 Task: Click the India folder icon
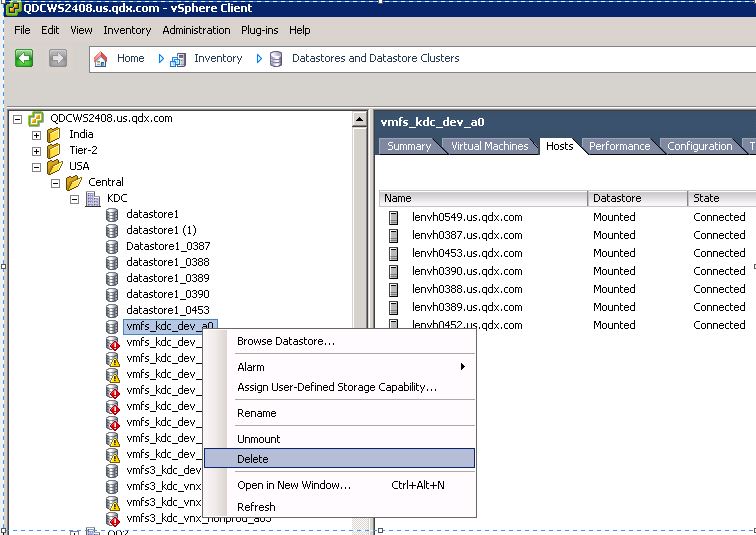click(54, 134)
